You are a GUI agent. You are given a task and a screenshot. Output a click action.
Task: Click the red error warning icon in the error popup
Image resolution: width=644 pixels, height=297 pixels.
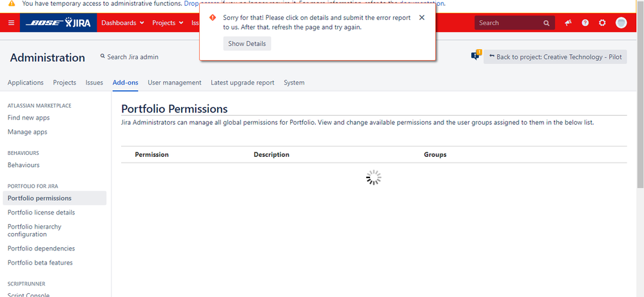[x=212, y=17]
